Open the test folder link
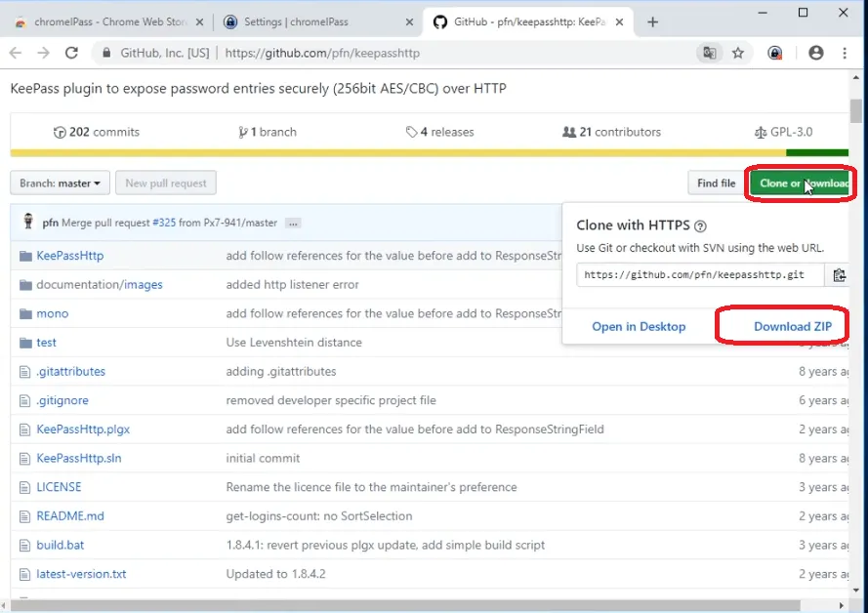 47,343
